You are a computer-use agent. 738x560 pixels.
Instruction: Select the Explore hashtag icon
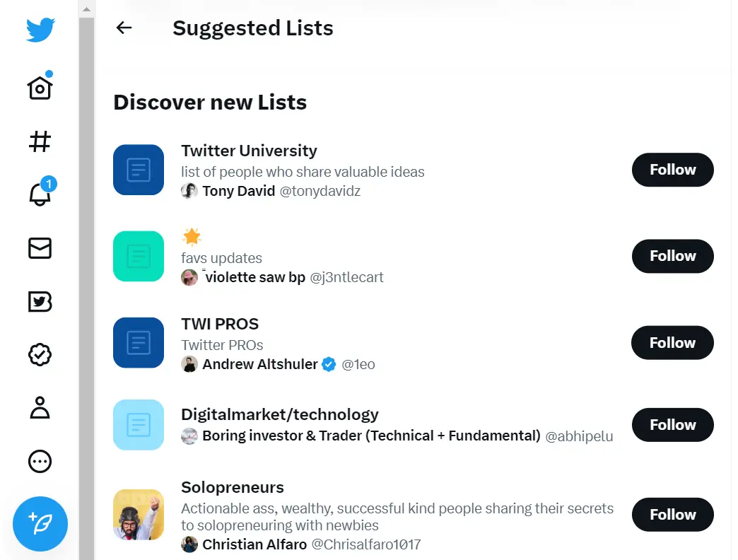point(40,141)
